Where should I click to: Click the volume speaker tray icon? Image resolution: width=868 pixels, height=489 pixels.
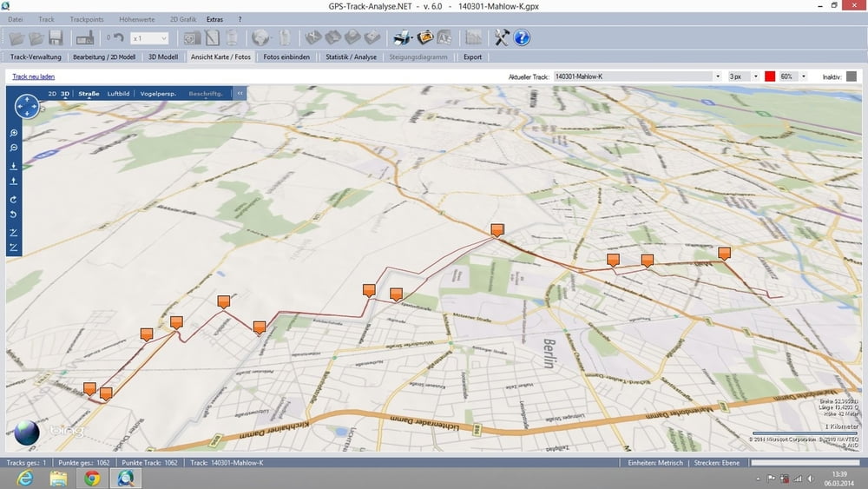tap(811, 479)
